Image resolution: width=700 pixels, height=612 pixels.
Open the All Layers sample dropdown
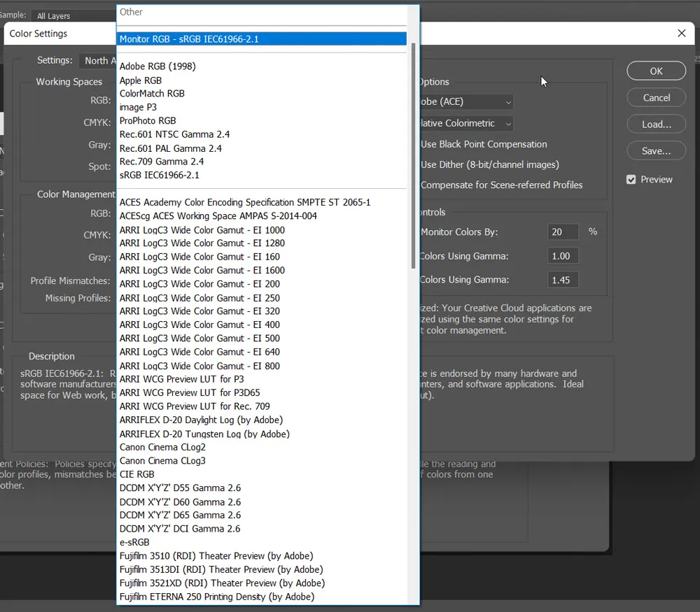coord(70,15)
